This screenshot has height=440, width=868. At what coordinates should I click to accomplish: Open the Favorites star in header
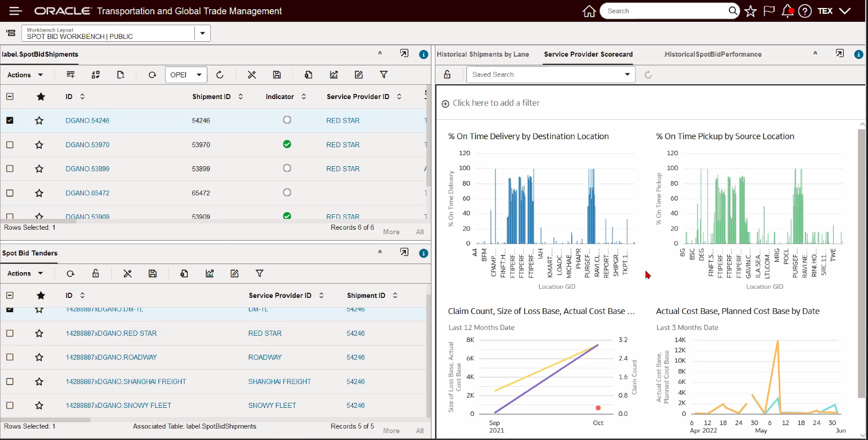point(751,11)
